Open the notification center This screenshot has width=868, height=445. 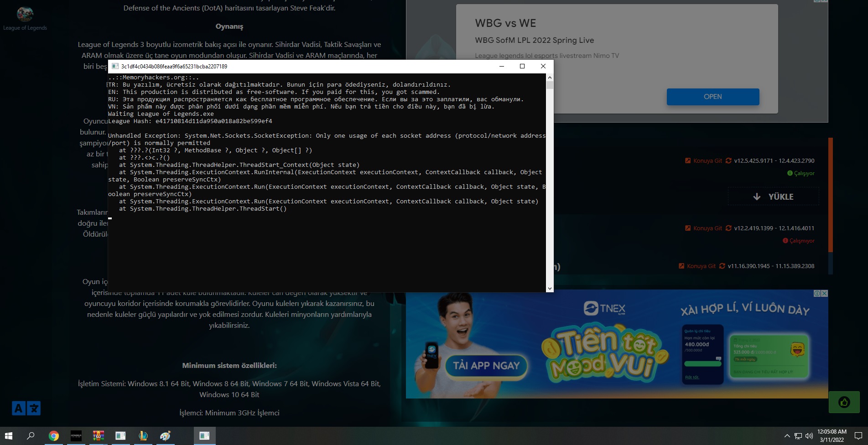coord(858,436)
